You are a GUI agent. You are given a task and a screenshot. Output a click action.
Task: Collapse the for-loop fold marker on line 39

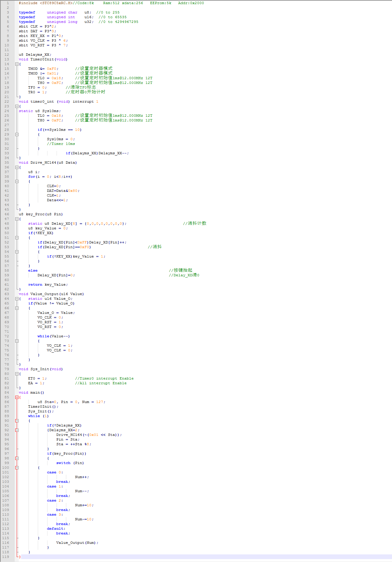pyautogui.click(x=17, y=181)
